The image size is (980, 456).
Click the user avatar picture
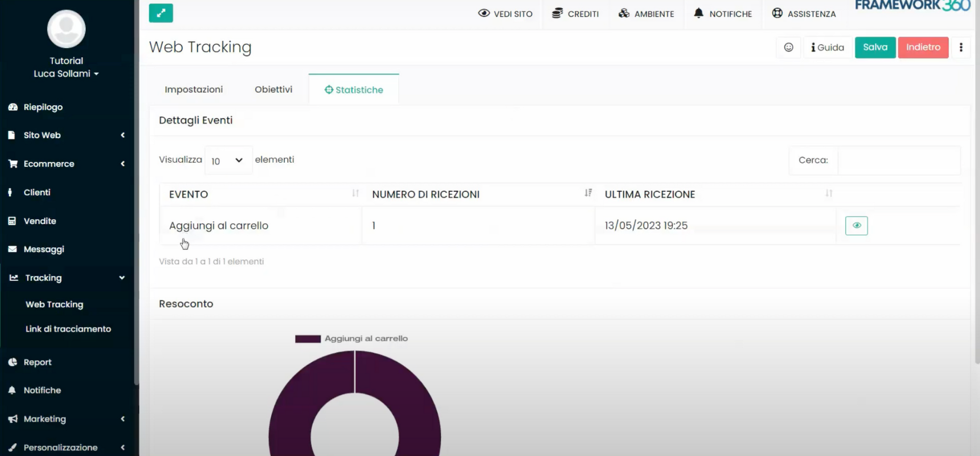click(x=66, y=29)
